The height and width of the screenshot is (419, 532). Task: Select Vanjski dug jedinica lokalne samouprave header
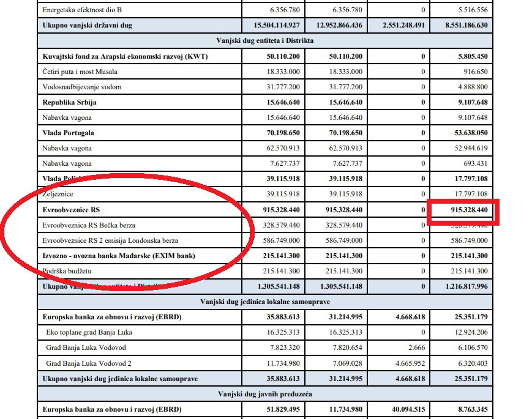(x=265, y=302)
